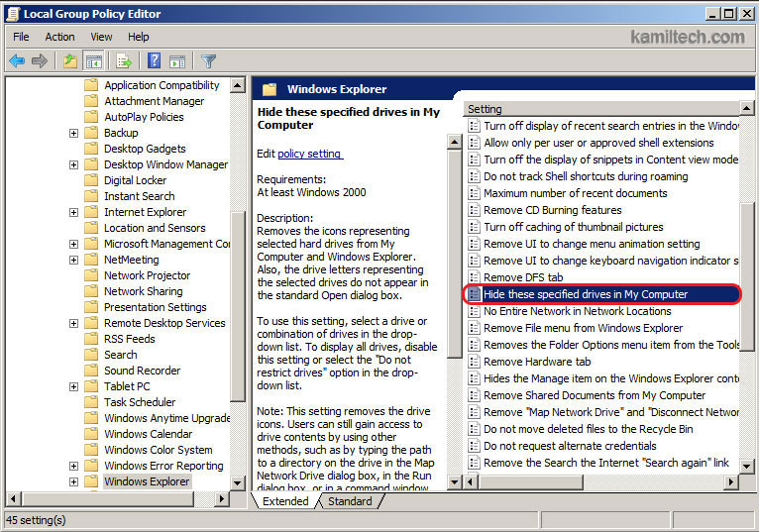Image resolution: width=759 pixels, height=532 pixels.
Task: Click policy icon beside Remove DFS tab
Action: click(474, 277)
